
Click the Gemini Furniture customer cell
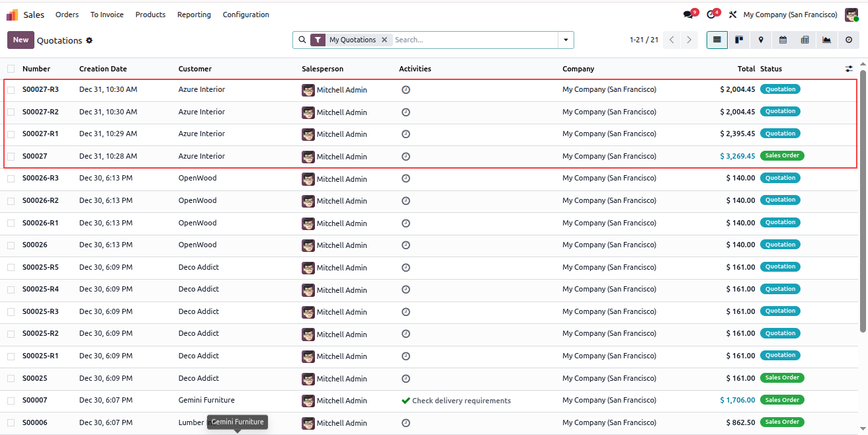(206, 400)
